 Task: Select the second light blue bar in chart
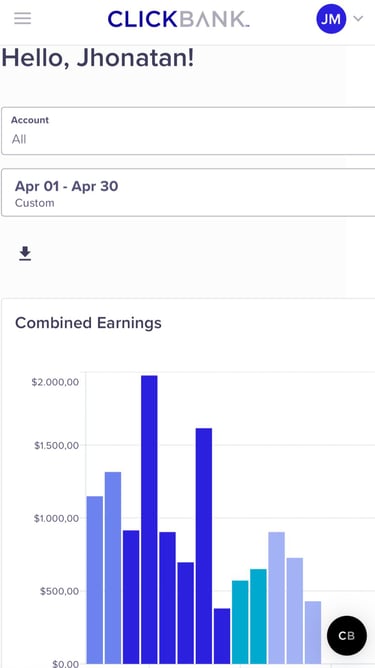(113, 568)
